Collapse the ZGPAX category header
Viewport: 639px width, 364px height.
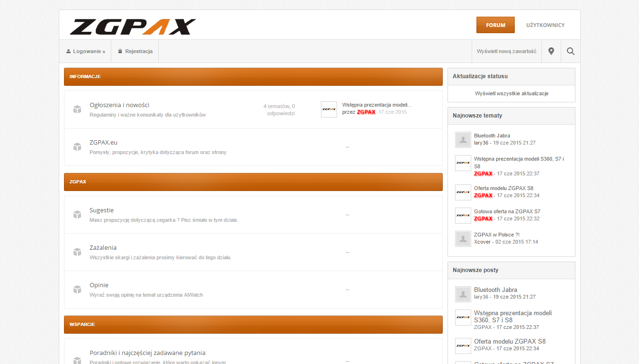click(253, 182)
